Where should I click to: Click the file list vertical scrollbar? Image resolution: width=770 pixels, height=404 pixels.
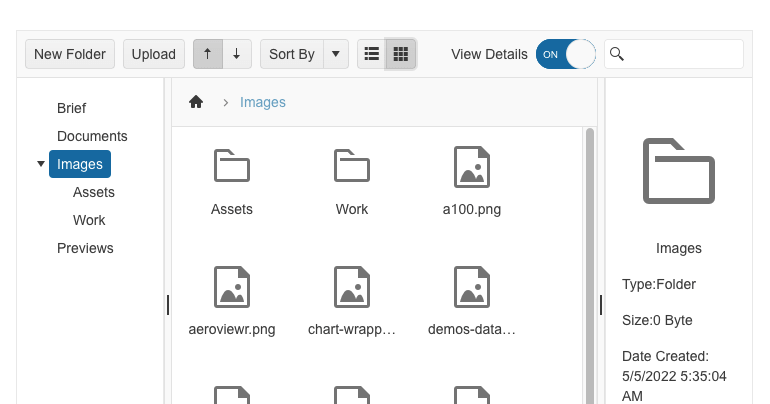pyautogui.click(x=590, y=265)
